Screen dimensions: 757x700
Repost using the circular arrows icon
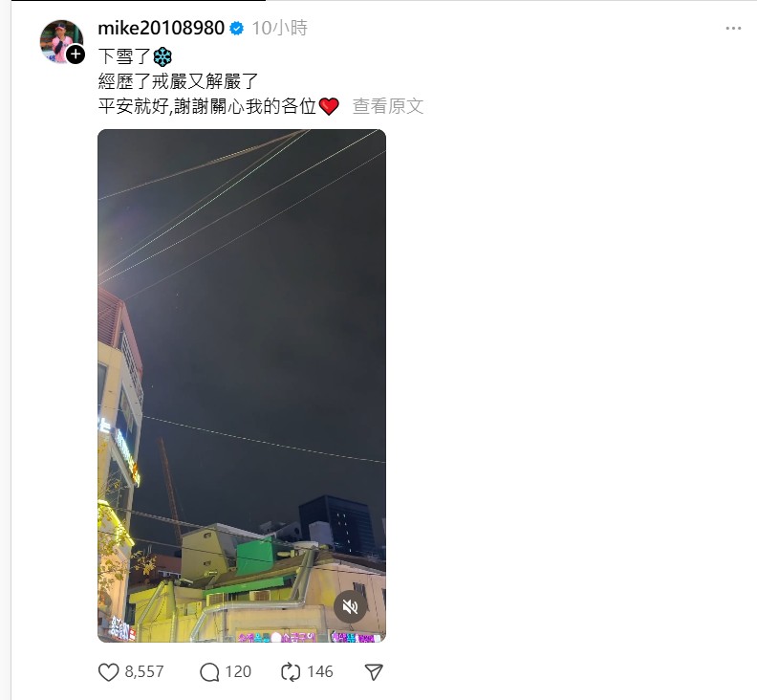tap(291, 672)
